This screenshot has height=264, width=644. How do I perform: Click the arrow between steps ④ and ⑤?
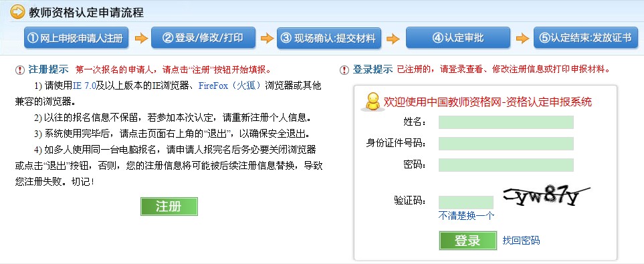(522, 39)
